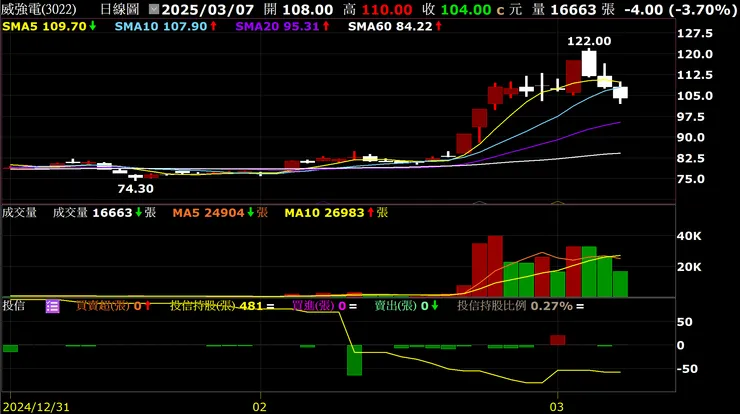Click the 2024/12/31 date axis label
This screenshot has width=740, height=414.
(x=36, y=407)
